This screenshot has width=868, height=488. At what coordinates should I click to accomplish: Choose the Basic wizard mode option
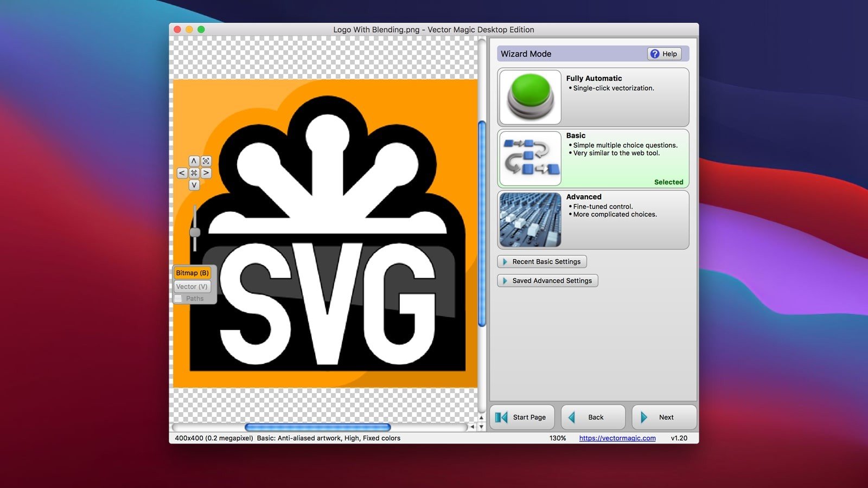(x=593, y=158)
